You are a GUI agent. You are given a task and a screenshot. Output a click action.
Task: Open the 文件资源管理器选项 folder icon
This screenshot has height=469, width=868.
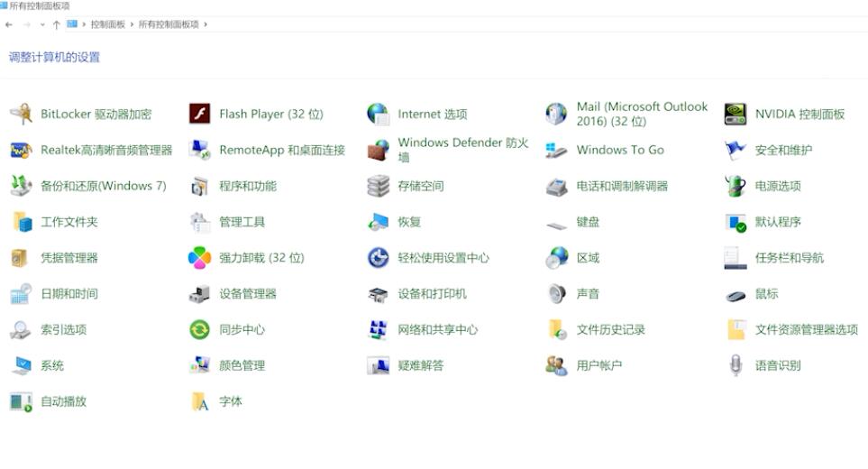pyautogui.click(x=736, y=330)
